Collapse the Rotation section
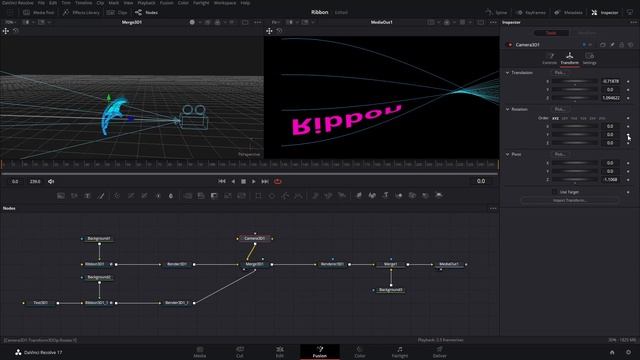This screenshot has height=360, width=640. pos(507,109)
